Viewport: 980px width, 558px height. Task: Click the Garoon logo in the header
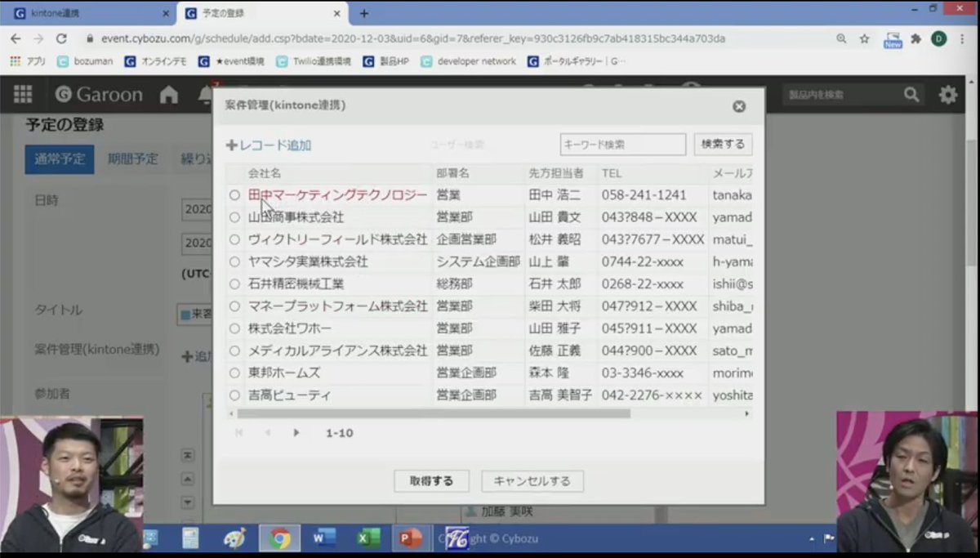[99, 95]
